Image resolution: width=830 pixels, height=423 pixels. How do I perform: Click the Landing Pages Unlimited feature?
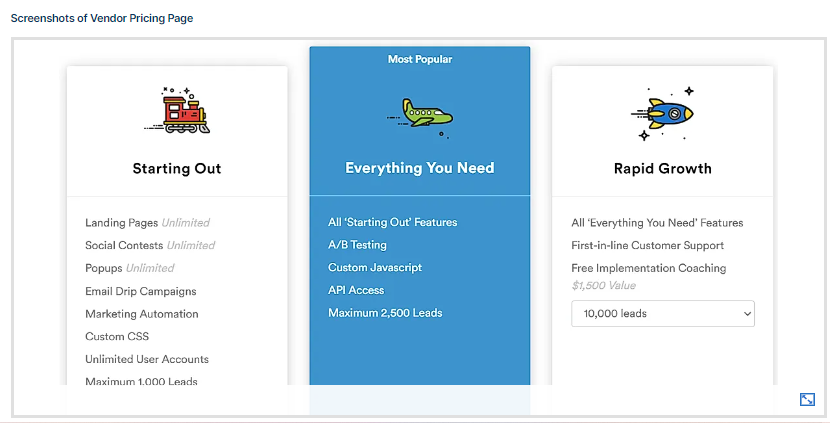tap(147, 222)
